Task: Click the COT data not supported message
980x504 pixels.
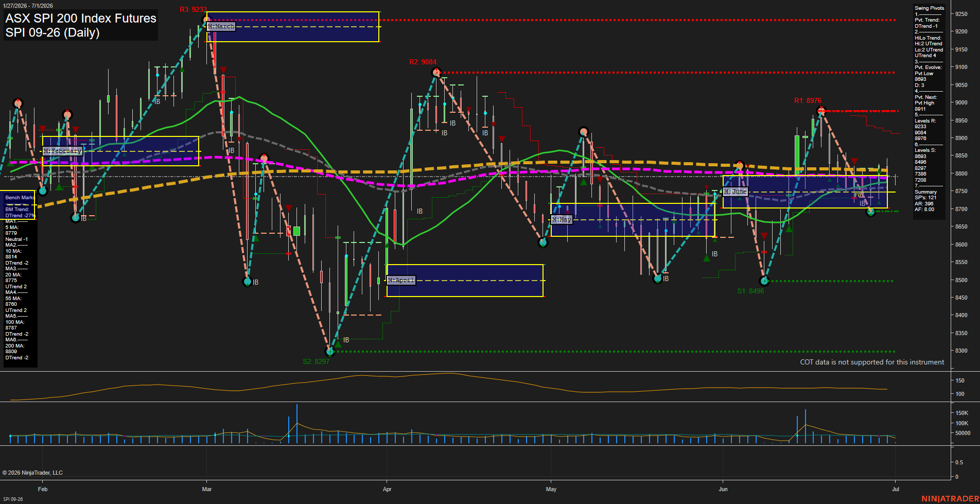Action: (x=872, y=362)
